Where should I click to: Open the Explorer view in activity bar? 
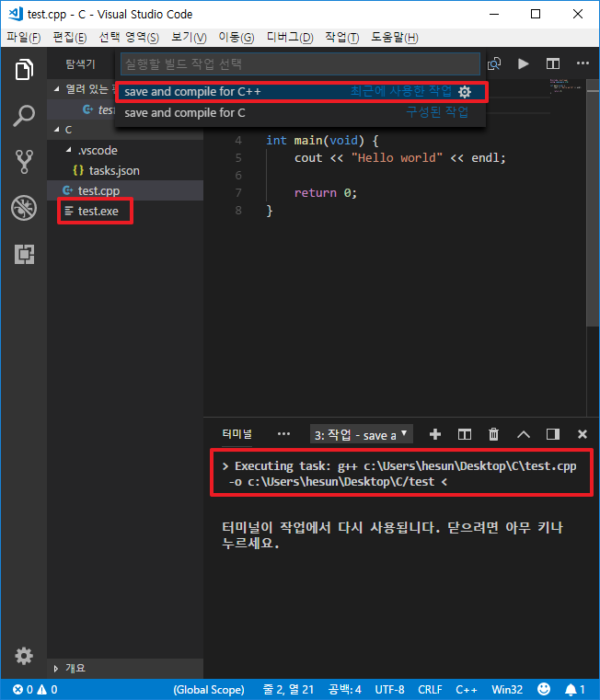click(24, 69)
